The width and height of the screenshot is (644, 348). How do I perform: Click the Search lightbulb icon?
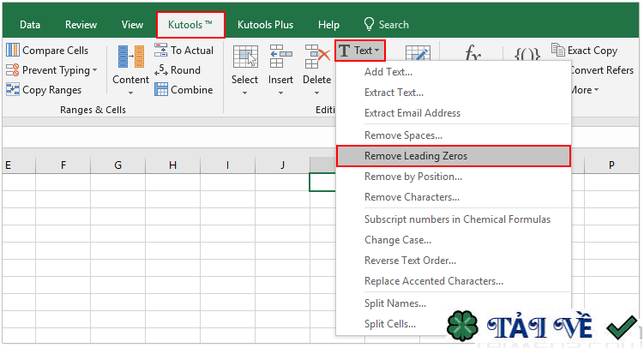pyautogui.click(x=370, y=25)
